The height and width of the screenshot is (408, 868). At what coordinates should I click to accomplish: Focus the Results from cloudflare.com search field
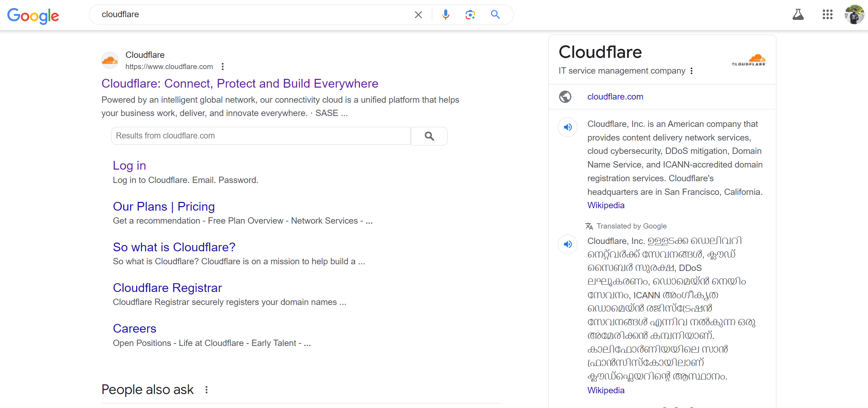click(261, 136)
